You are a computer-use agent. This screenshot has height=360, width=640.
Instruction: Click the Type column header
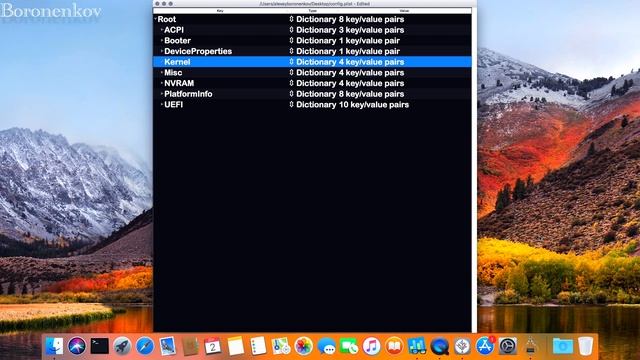tap(312, 11)
